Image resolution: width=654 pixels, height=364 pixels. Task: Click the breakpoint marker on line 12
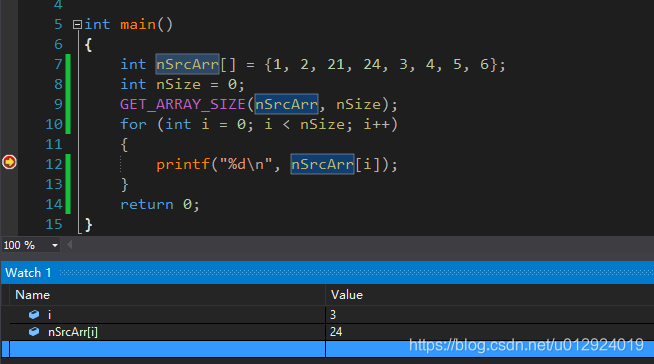pyautogui.click(x=9, y=162)
